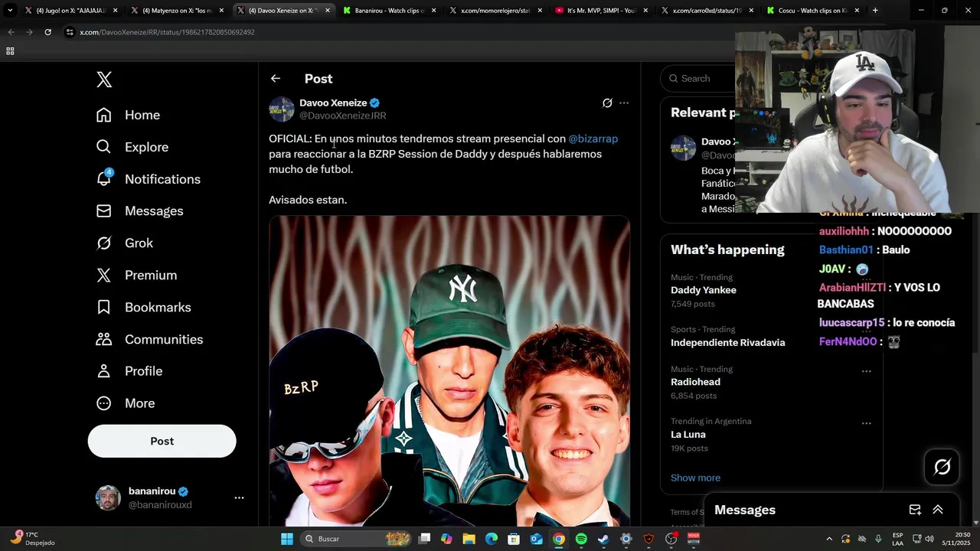980x551 pixels.
Task: Open Premium in the sidebar
Action: click(136, 275)
